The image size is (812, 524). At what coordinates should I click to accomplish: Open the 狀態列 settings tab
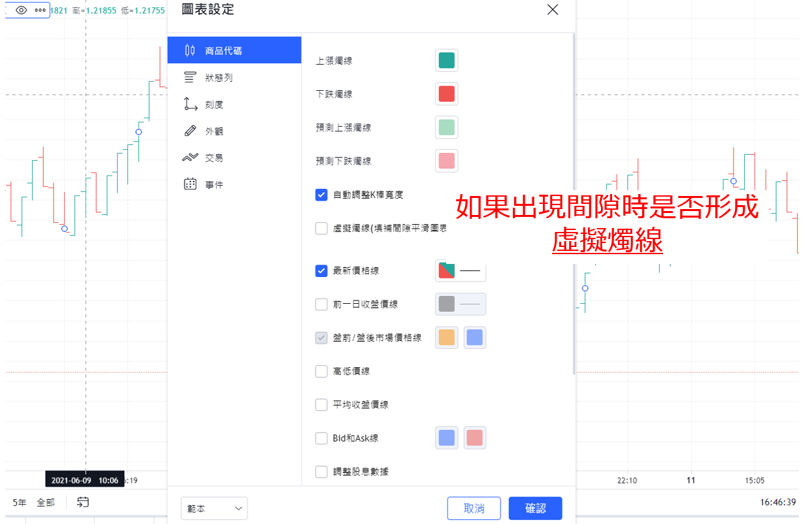(234, 77)
